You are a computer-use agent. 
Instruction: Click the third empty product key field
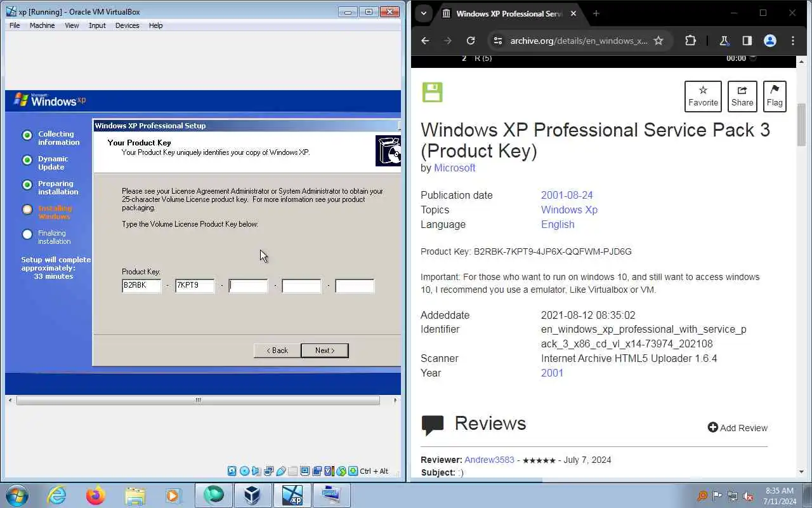tap(248, 286)
